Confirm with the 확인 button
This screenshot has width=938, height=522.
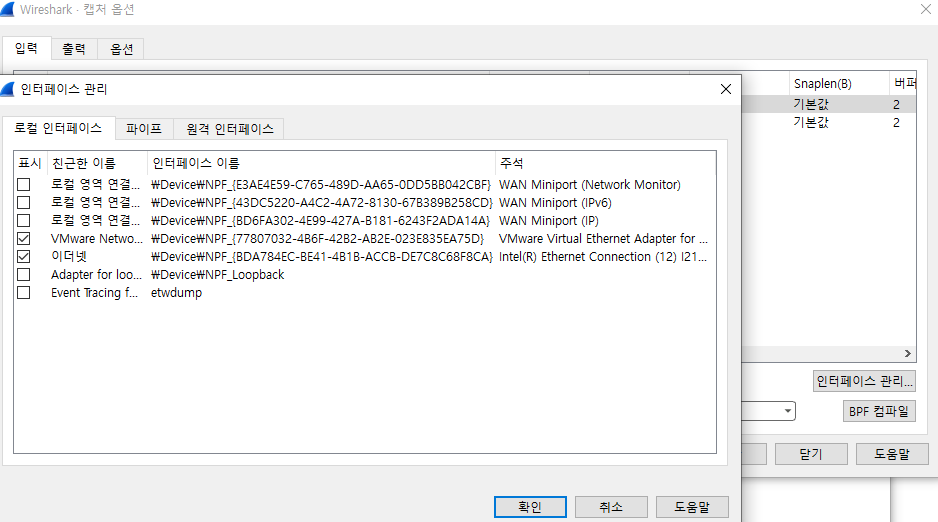pos(530,507)
